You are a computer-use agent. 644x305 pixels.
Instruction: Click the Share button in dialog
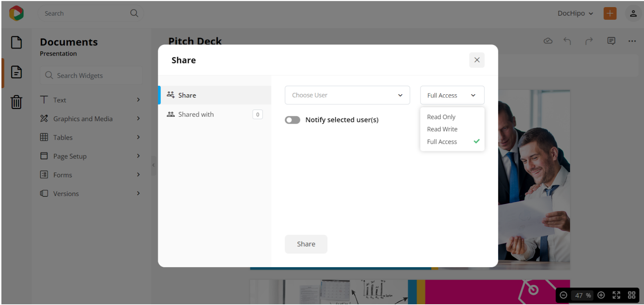[x=306, y=244]
